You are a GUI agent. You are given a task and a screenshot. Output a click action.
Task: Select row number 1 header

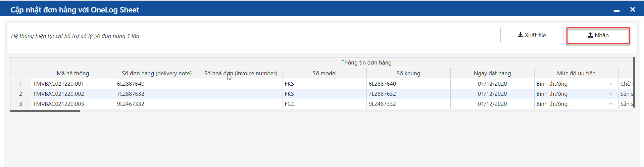click(x=20, y=84)
